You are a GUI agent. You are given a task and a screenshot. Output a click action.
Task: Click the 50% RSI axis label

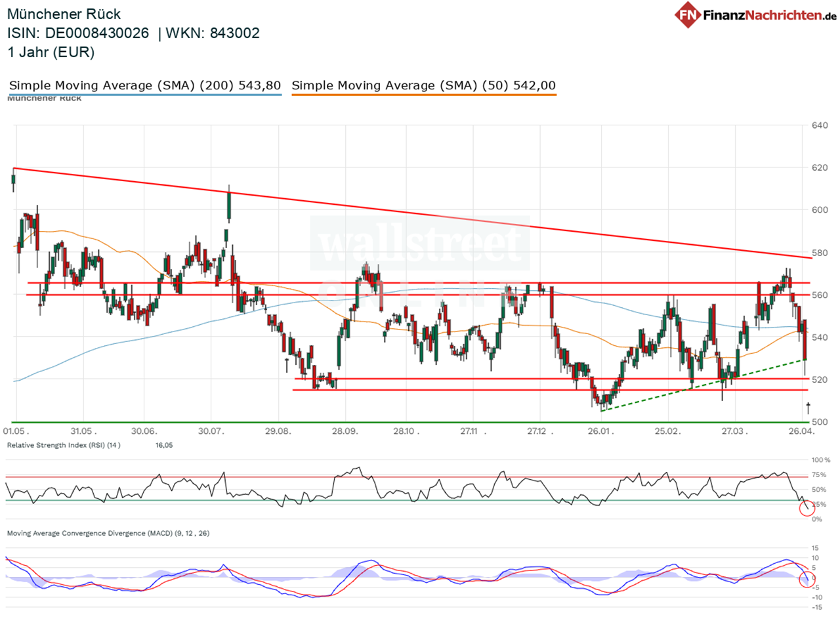[x=820, y=490]
